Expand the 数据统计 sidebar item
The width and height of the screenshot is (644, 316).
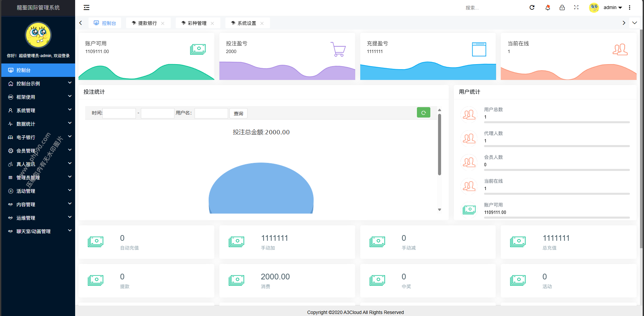coord(38,124)
